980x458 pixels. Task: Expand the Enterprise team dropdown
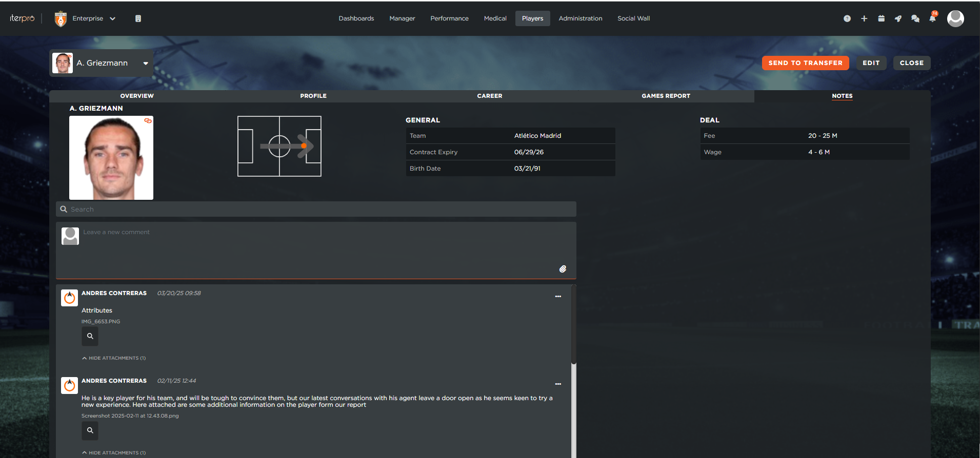click(x=112, y=18)
